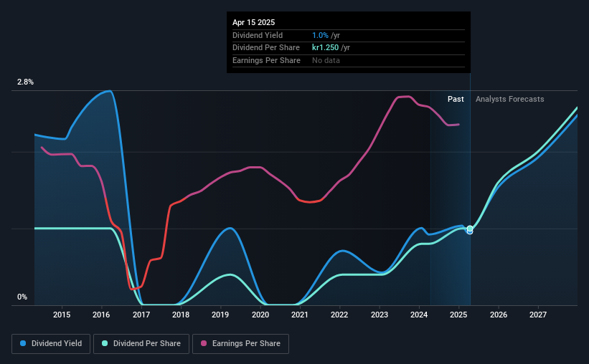Click the teal data point marker at Apr 2025
Image resolution: width=589 pixels, height=364 pixels.
(x=470, y=228)
